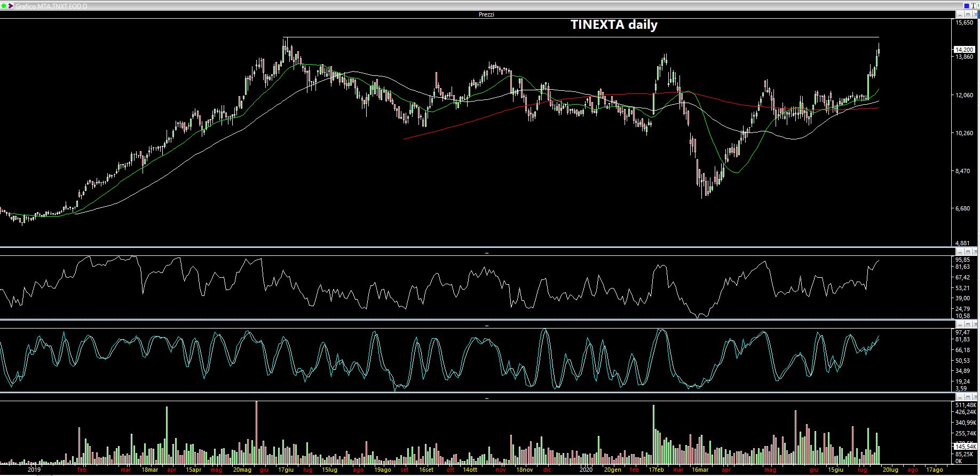Close the two-line stochastic panel
Image resolution: width=980 pixels, height=476 pixels.
[x=975, y=324]
